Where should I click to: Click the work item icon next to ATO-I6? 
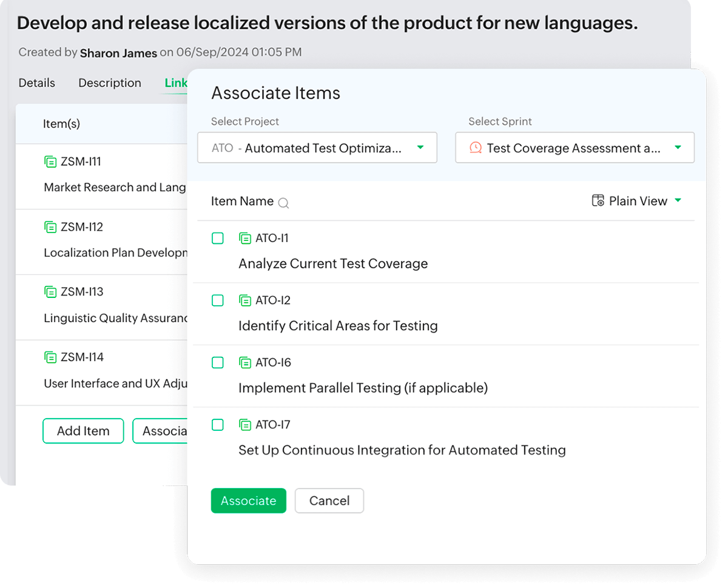point(246,362)
